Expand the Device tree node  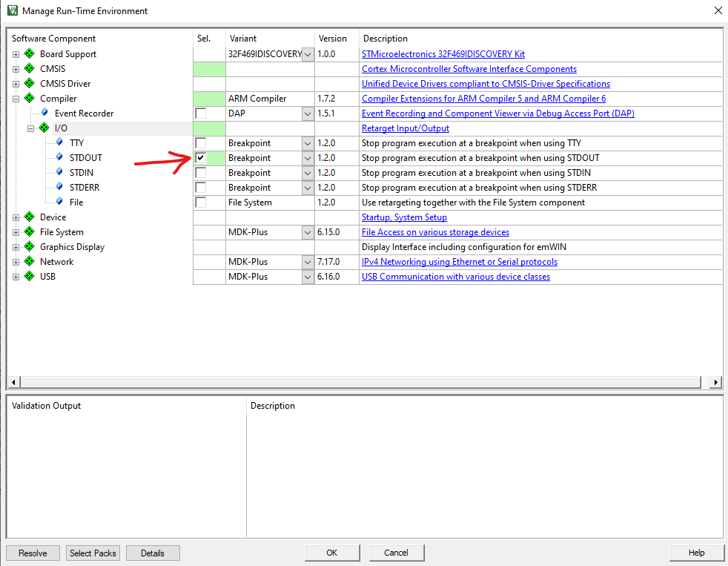click(x=16, y=217)
